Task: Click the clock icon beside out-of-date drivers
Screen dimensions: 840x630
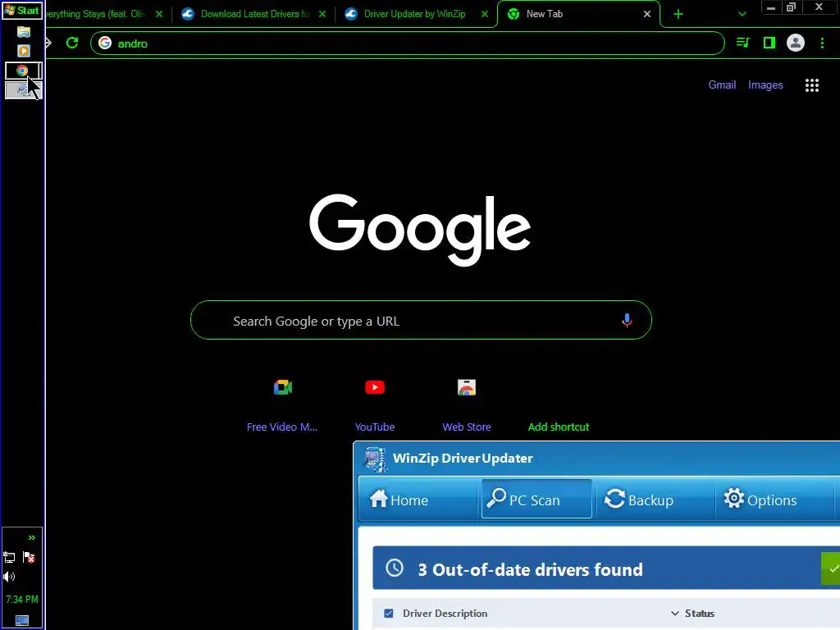Action: click(395, 568)
